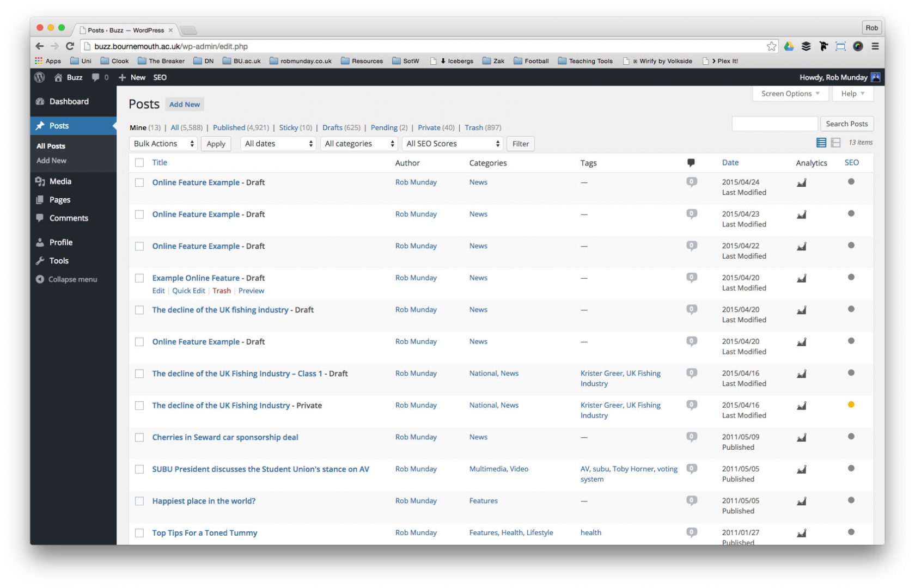Filter posts by Drafts (625)
This screenshot has height=588, width=915.
341,127
